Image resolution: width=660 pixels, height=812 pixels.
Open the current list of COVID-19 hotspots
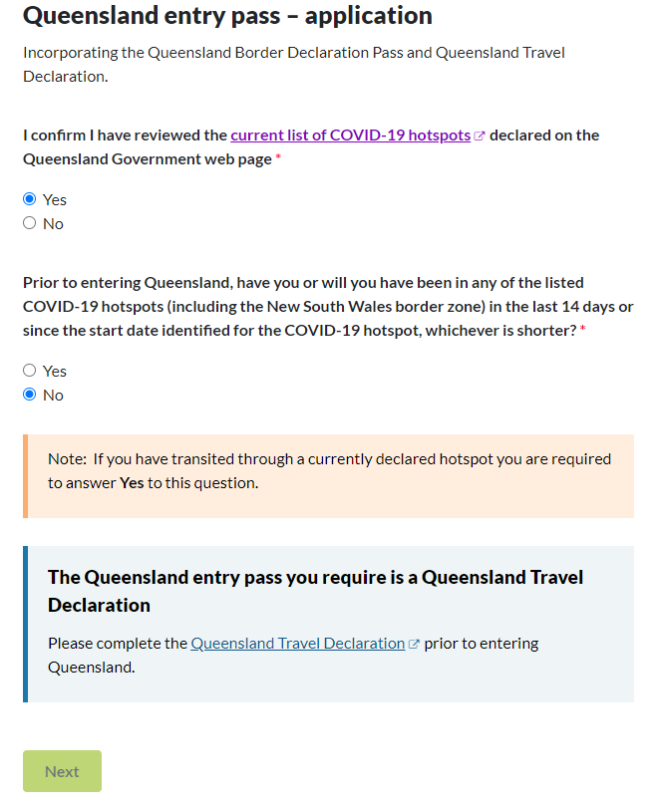(x=351, y=135)
